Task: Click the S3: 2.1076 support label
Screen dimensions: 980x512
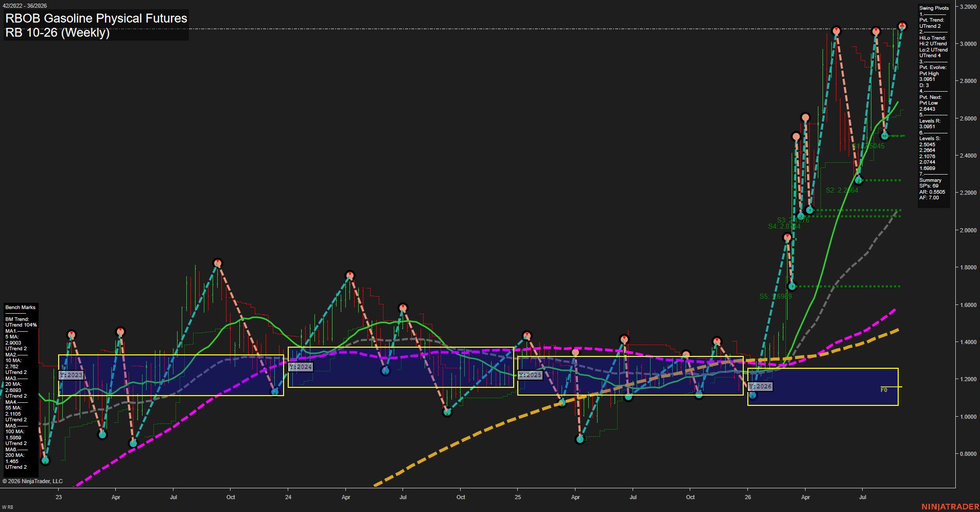Action: click(x=793, y=220)
